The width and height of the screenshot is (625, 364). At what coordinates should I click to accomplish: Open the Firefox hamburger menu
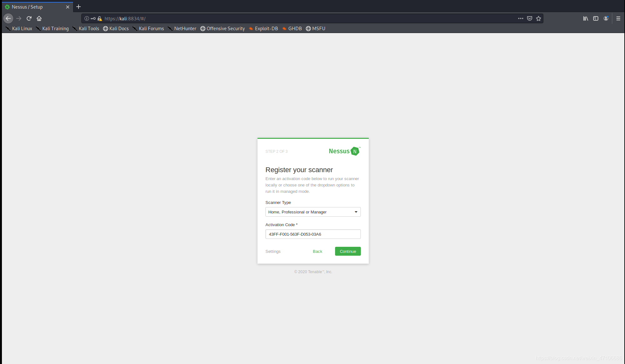click(x=618, y=18)
